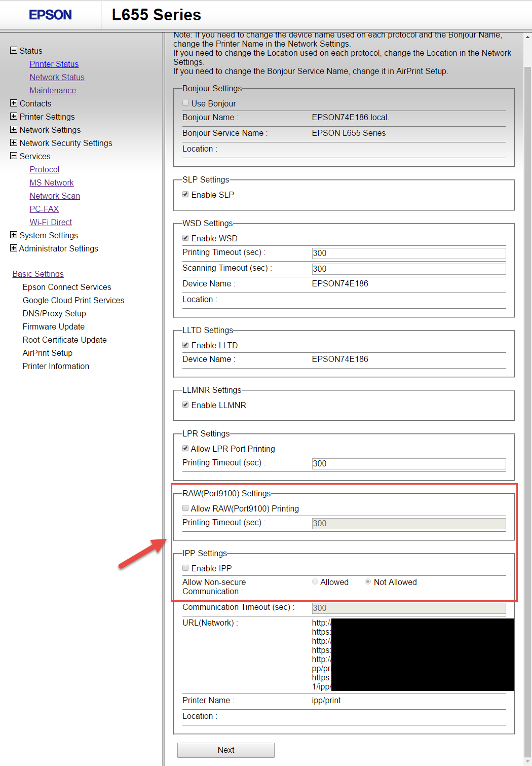532x766 pixels.
Task: Open the Basic Settings link
Action: tap(38, 274)
